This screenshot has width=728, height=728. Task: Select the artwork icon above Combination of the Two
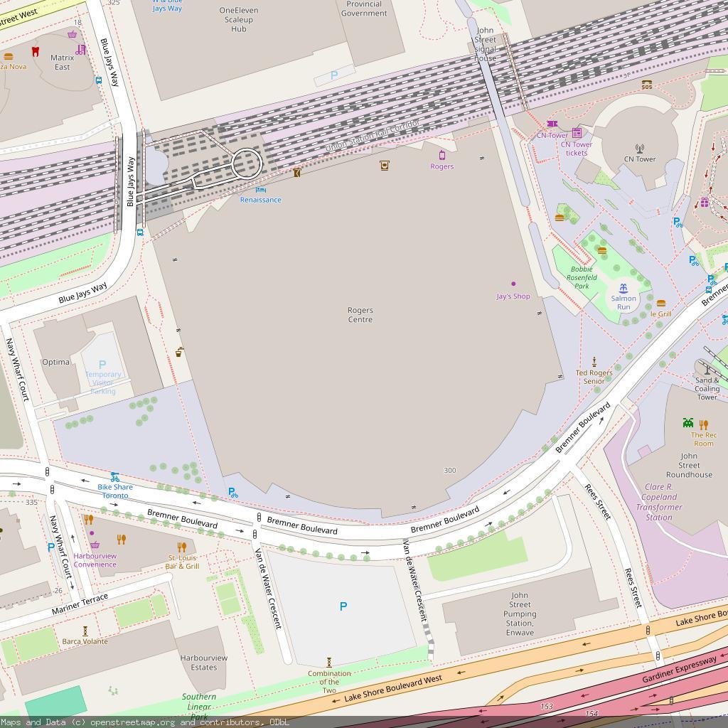329,663
